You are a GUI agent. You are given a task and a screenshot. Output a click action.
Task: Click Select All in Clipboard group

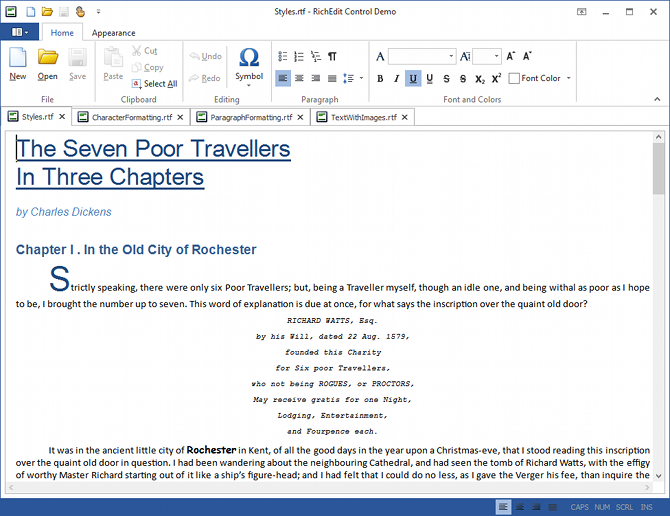point(155,84)
